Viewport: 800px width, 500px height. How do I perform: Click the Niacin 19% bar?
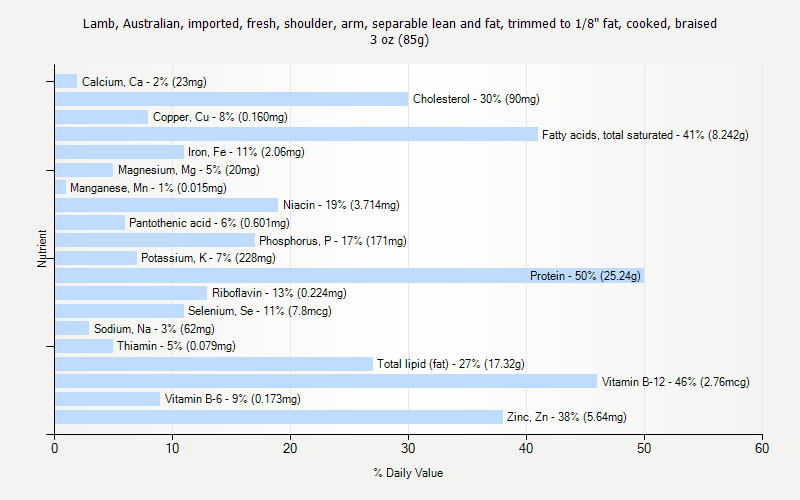coord(166,205)
